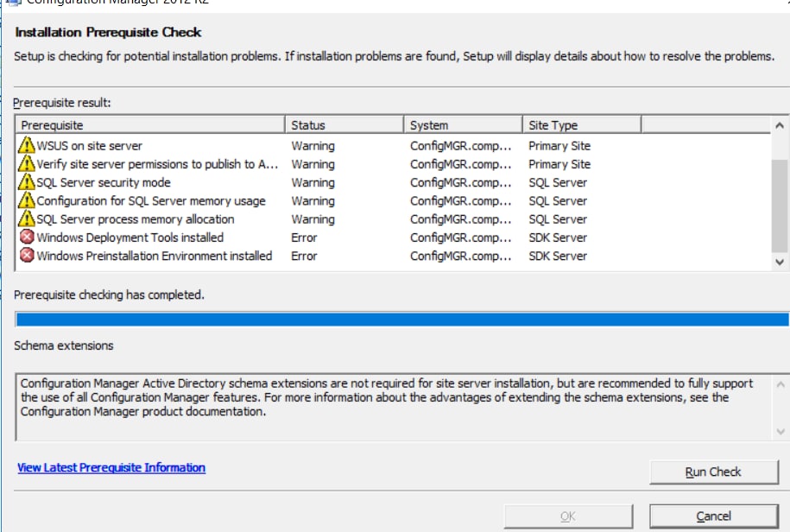Open View Latest Prerequisite Information link
This screenshot has height=532, width=790.
111,467
